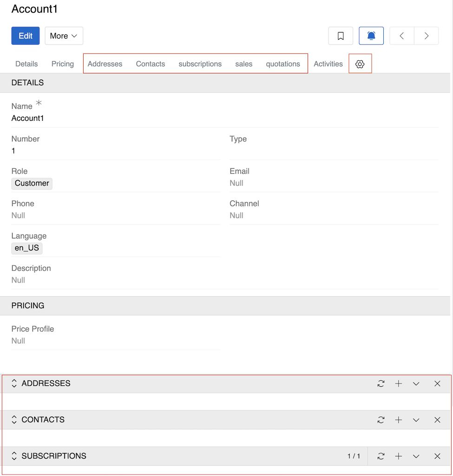
Task: Switch to the Pricing tab
Action: click(x=62, y=64)
